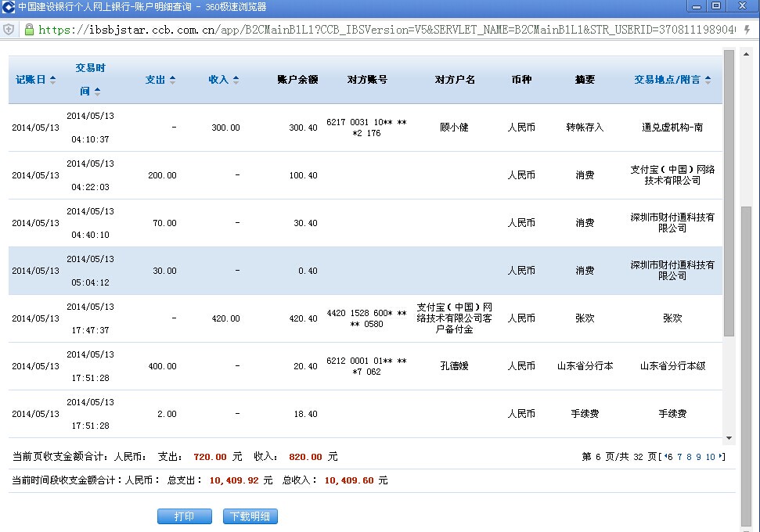
Task: Click the CCB logo in title bar
Action: pyautogui.click(x=8, y=7)
